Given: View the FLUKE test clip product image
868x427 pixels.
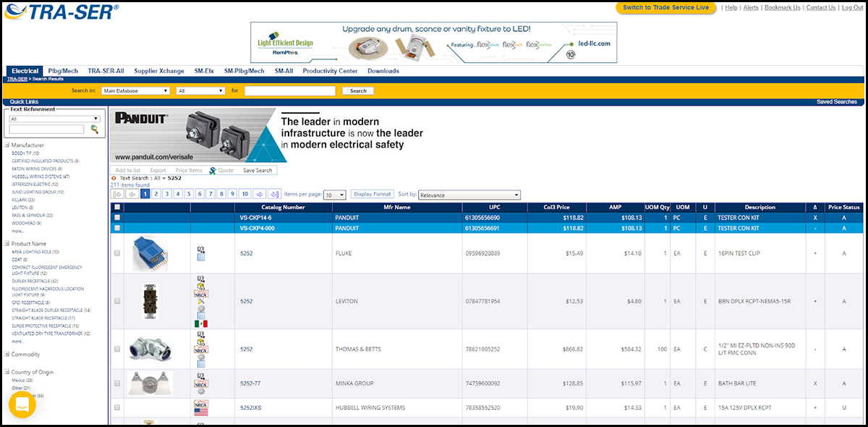Looking at the screenshot, I should coord(150,253).
